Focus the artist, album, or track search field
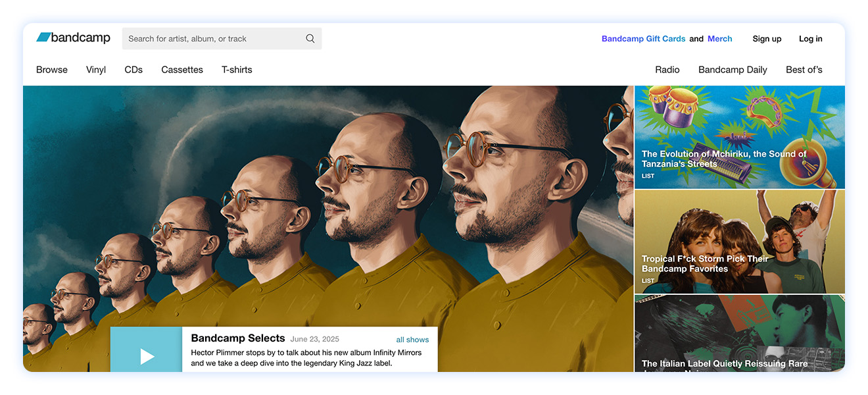Viewport: 868px width, 395px height. (x=222, y=39)
